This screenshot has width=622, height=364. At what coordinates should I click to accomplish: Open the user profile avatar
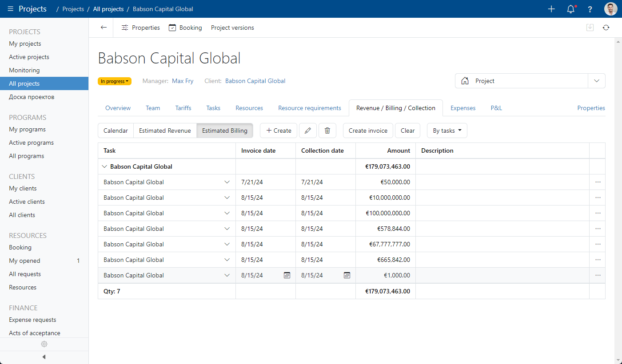tap(610, 9)
